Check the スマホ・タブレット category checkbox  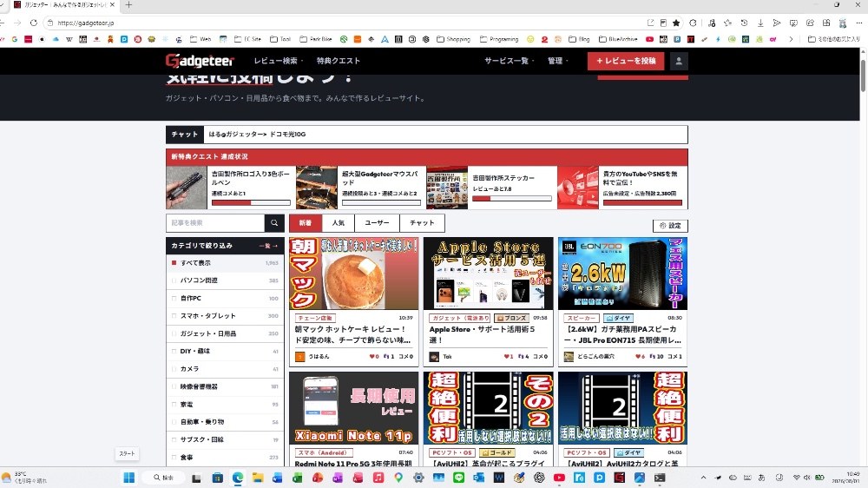tap(174, 316)
